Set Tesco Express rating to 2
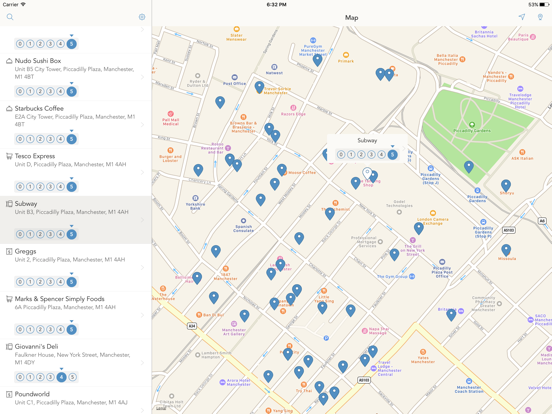This screenshot has width=552, height=414. (x=40, y=187)
